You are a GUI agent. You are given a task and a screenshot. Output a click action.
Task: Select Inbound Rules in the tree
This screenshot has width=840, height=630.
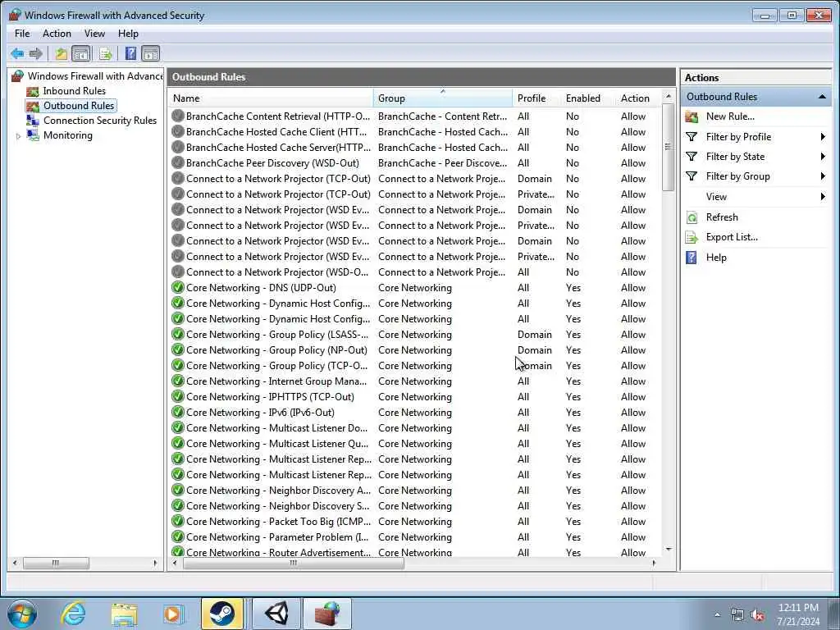click(74, 91)
